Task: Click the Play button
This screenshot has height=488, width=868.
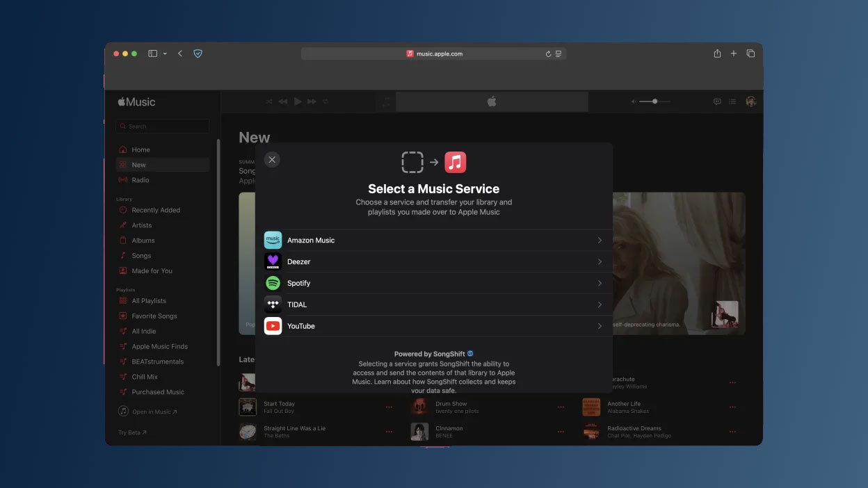Action: pyautogui.click(x=298, y=101)
